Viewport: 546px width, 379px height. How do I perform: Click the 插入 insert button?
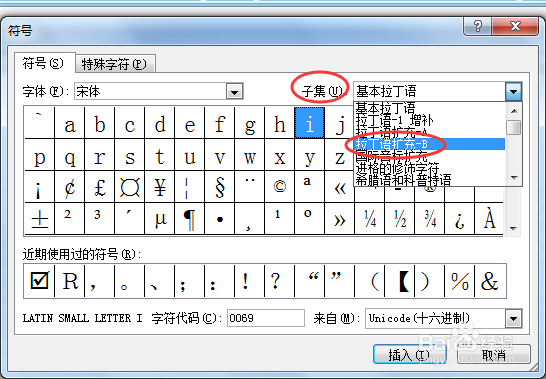pyautogui.click(x=410, y=355)
